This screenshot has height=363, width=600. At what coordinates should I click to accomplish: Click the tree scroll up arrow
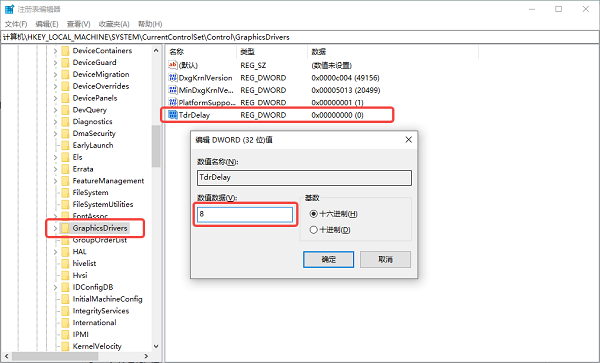click(156, 50)
